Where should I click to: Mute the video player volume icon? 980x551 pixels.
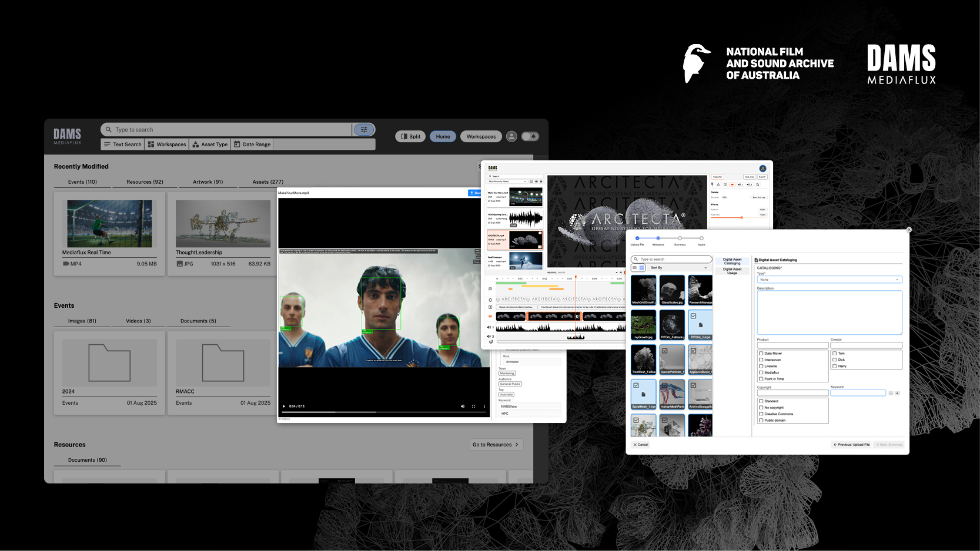pos(463,406)
